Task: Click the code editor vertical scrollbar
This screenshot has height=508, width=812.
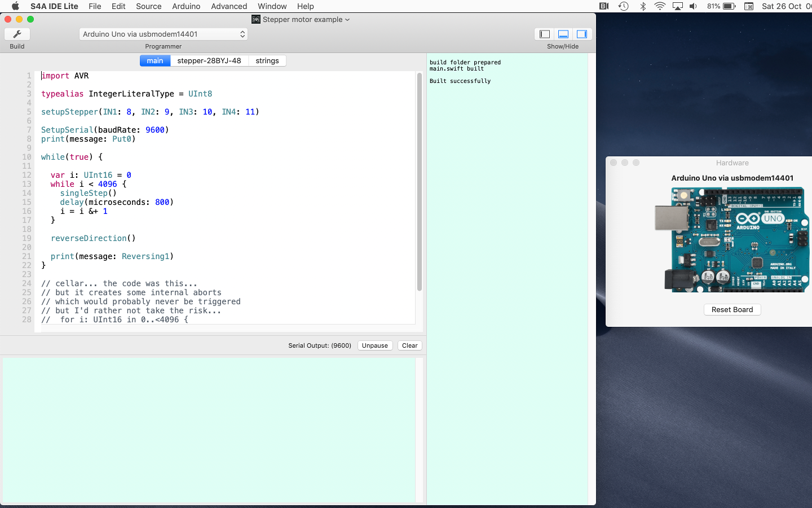Action: (x=419, y=182)
